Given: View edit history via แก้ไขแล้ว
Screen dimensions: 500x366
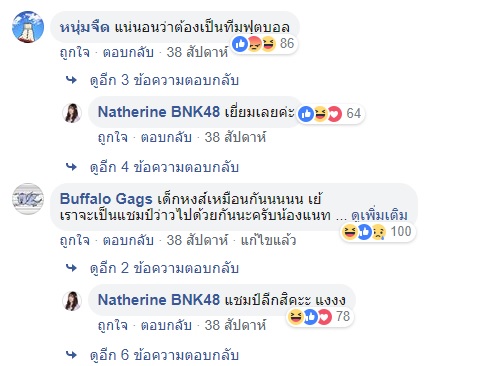Looking at the screenshot, I should point(268,240).
